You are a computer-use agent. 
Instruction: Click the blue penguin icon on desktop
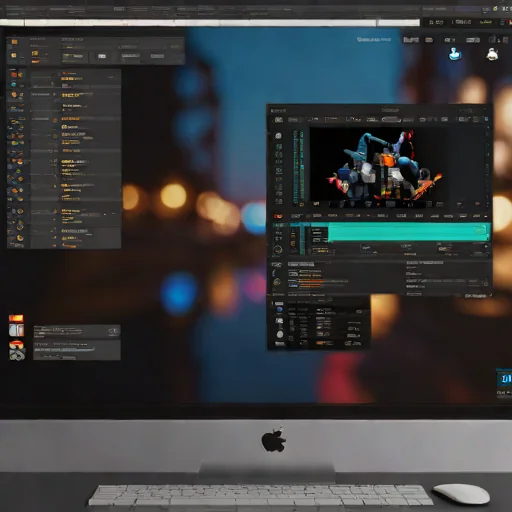point(454,54)
